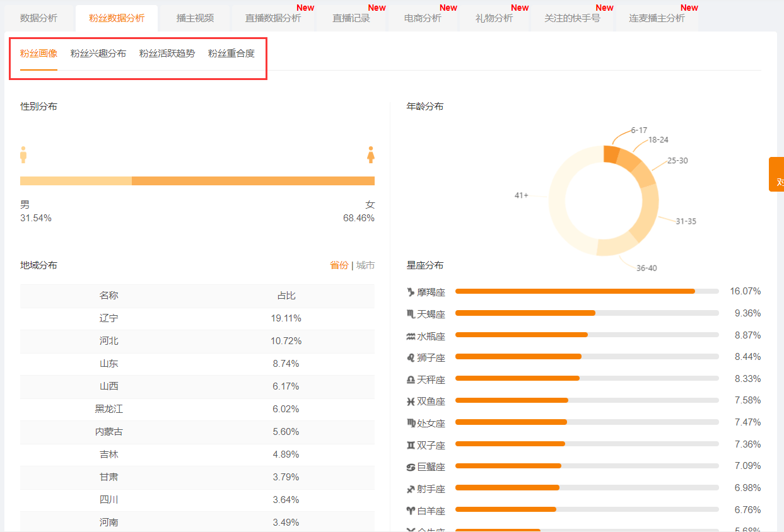Switch region table to 省份 view
This screenshot has width=784, height=532.
tap(339, 265)
